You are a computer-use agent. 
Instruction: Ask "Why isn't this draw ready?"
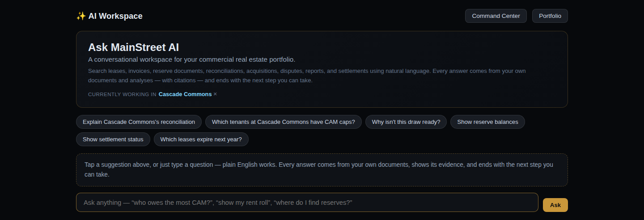[x=406, y=122]
